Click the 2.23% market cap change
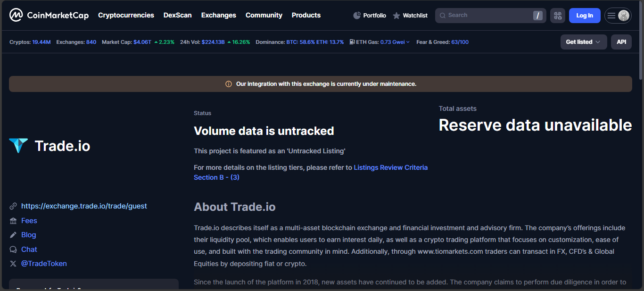The image size is (644, 291). coord(165,42)
